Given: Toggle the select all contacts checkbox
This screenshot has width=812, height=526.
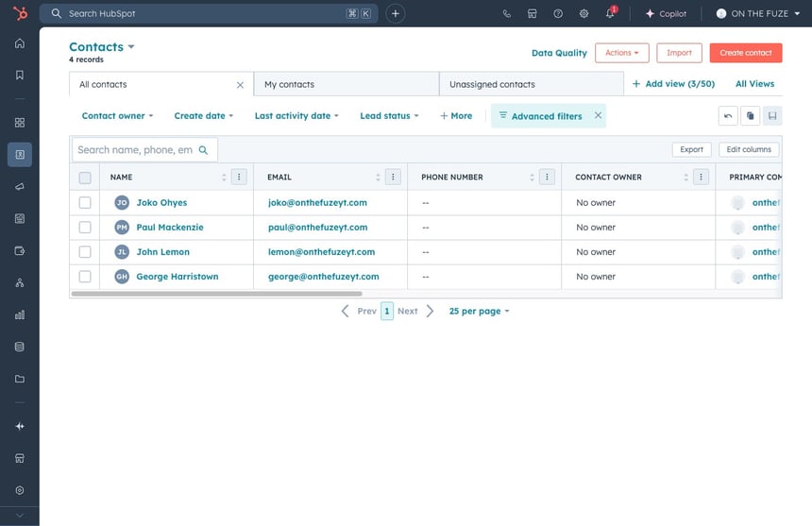Looking at the screenshot, I should coord(85,178).
